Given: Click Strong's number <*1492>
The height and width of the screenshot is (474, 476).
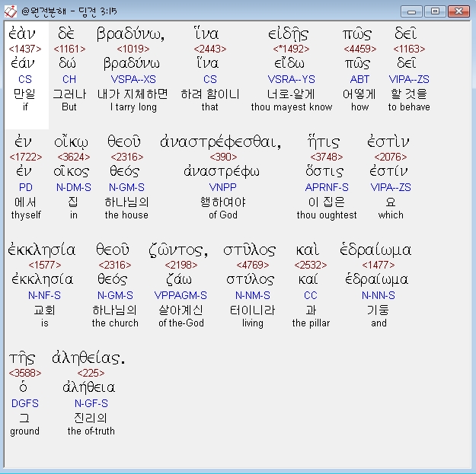Looking at the screenshot, I should tap(291, 49).
